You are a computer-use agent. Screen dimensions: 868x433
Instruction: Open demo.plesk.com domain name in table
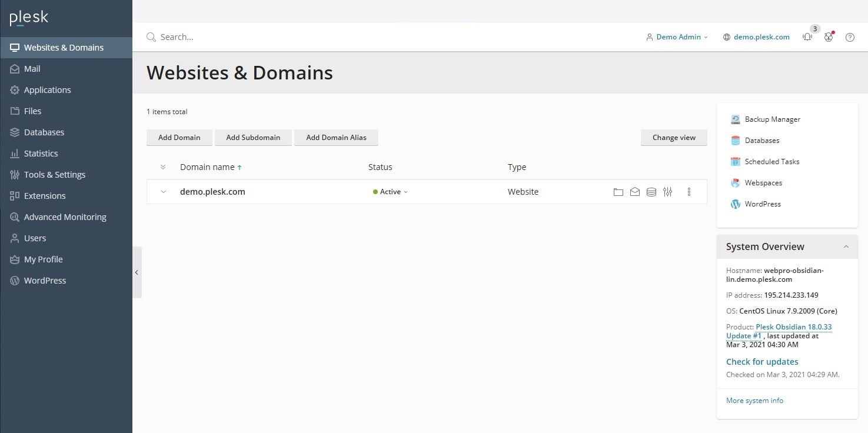[x=212, y=192]
